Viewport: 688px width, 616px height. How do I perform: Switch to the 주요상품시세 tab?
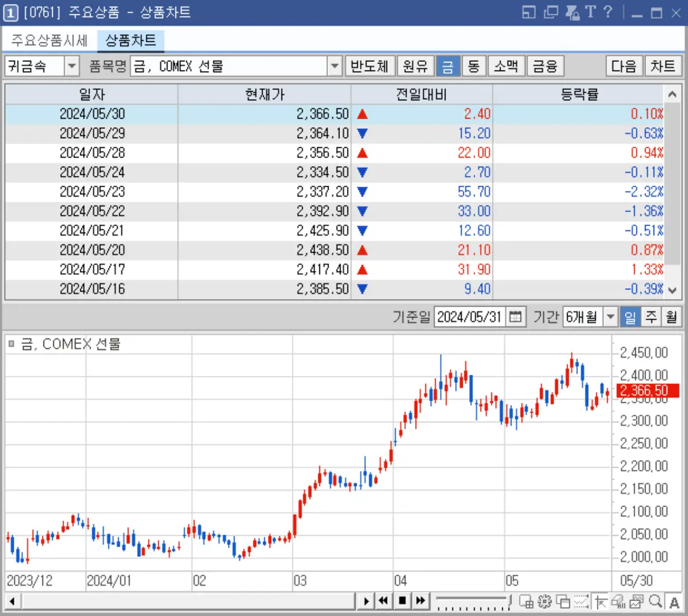(x=49, y=40)
